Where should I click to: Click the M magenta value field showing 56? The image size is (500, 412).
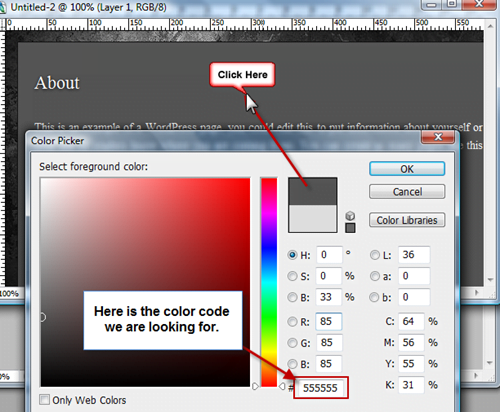411,343
